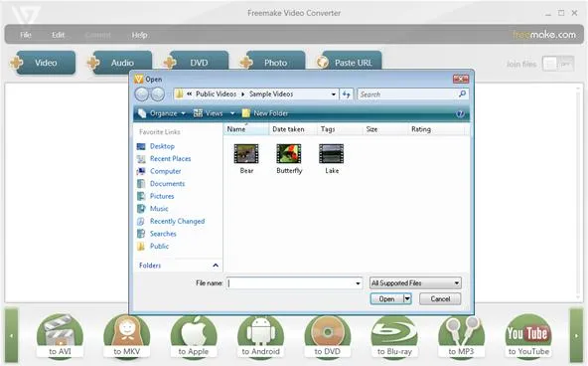The height and width of the screenshot is (366, 588).
Task: Open Documents in Favorite Links
Action: tap(167, 184)
